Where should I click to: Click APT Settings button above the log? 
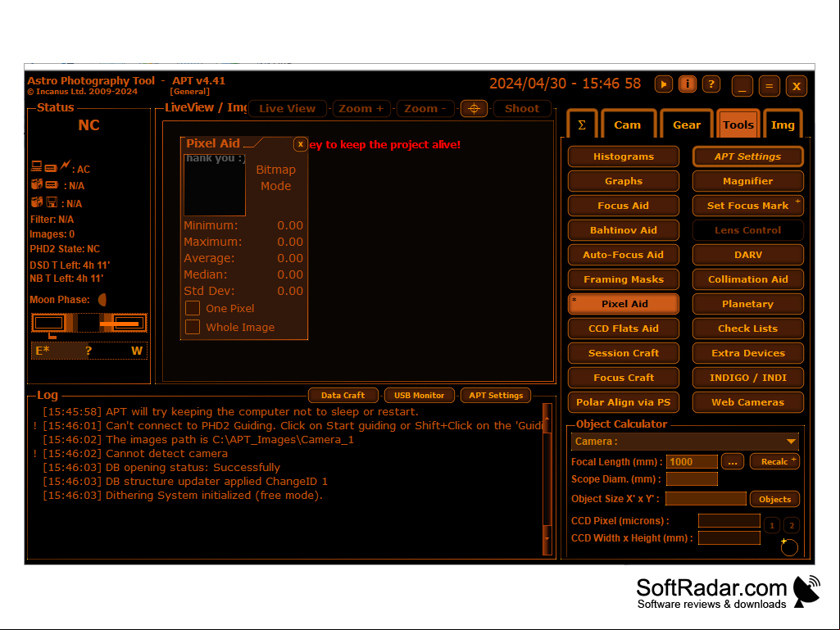[496, 396]
